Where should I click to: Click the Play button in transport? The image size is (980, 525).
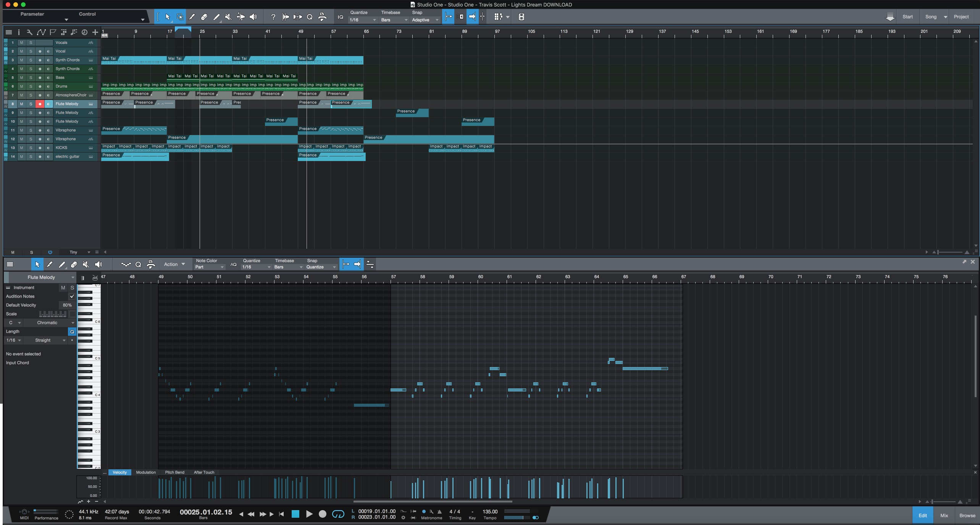[309, 514]
